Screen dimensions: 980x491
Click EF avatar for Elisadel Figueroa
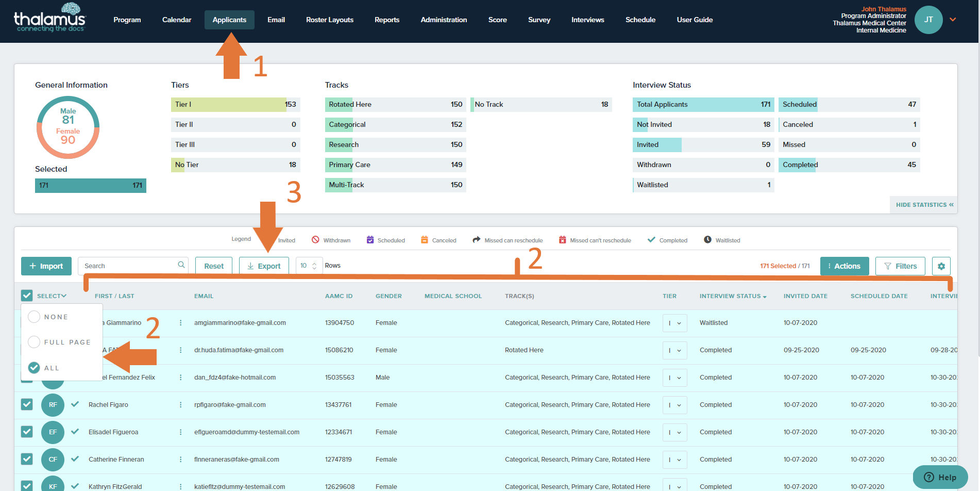point(53,432)
